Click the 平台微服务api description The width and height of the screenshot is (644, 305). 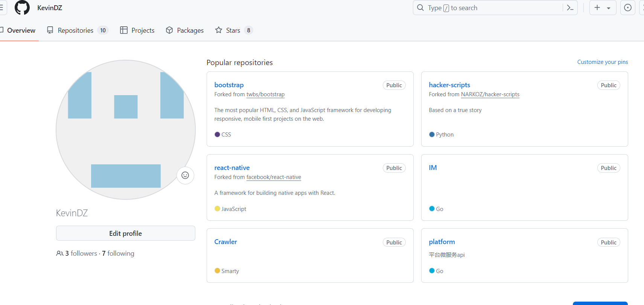pos(447,255)
